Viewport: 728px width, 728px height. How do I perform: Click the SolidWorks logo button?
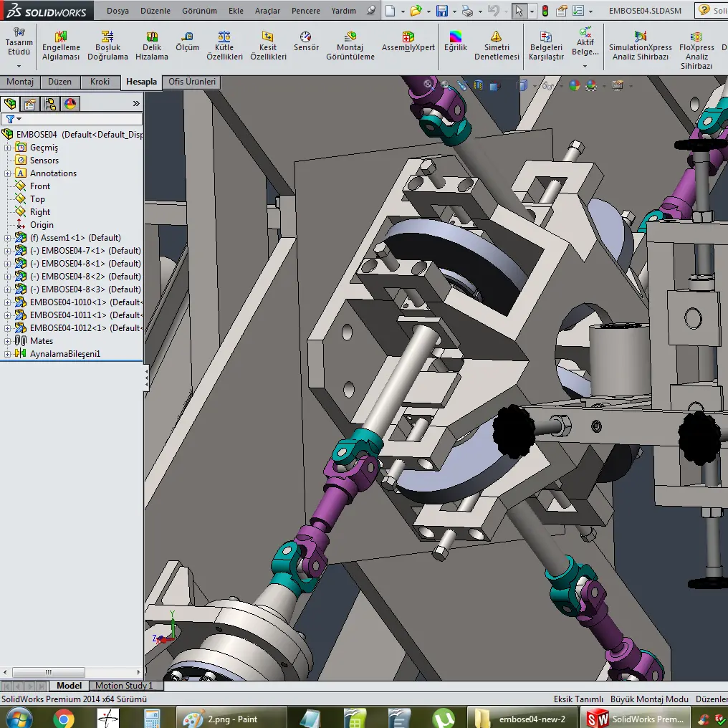[x=47, y=10]
